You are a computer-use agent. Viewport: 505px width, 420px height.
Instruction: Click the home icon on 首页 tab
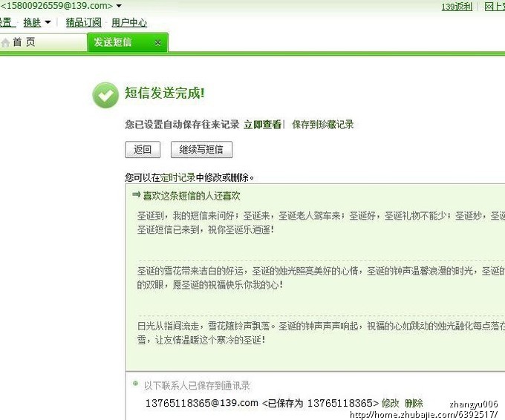tap(5, 42)
